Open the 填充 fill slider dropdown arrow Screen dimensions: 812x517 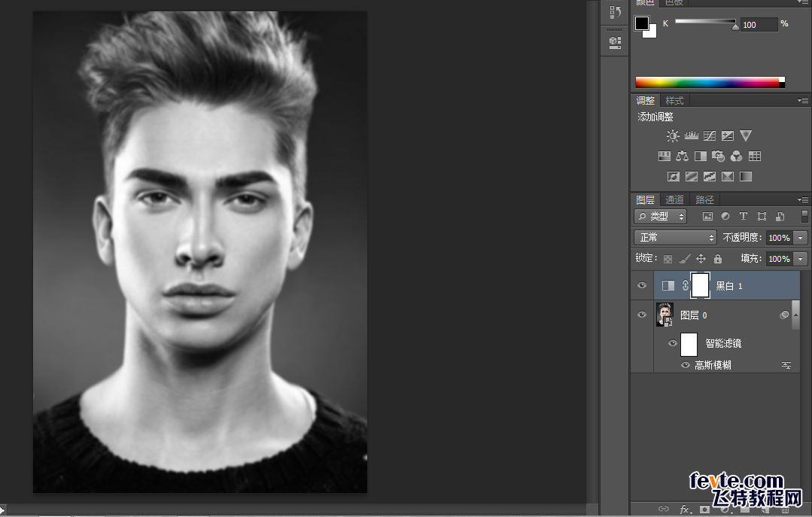(x=801, y=259)
